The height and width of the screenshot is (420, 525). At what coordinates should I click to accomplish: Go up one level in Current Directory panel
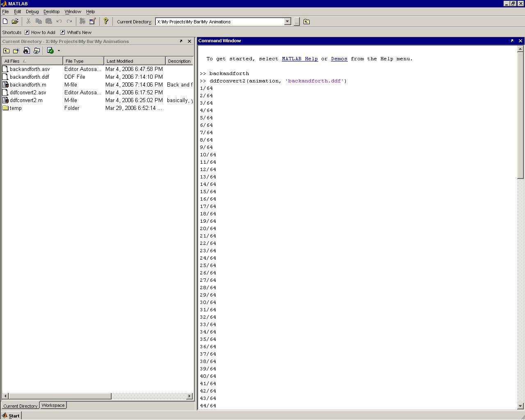(x=6, y=50)
